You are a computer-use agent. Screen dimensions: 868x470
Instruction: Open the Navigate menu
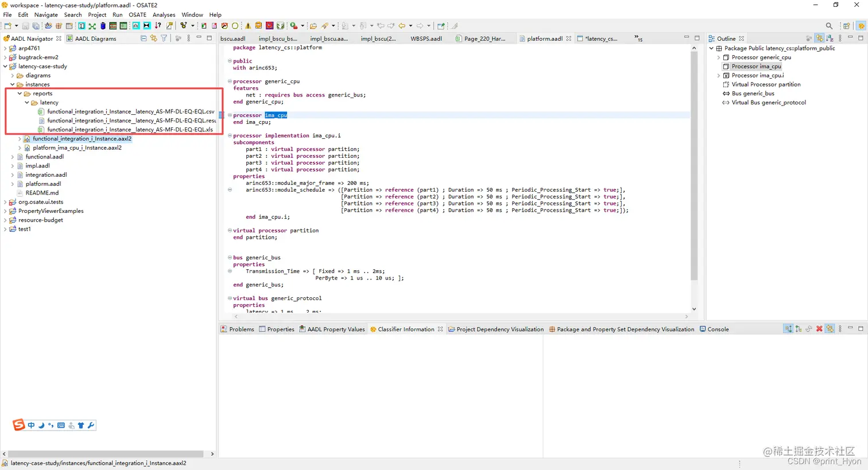pos(46,14)
